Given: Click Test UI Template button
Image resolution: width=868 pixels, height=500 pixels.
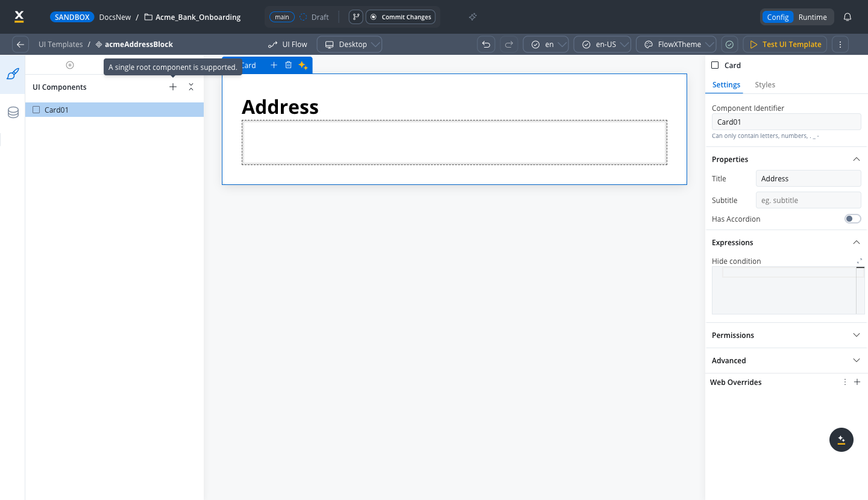Looking at the screenshot, I should point(785,45).
